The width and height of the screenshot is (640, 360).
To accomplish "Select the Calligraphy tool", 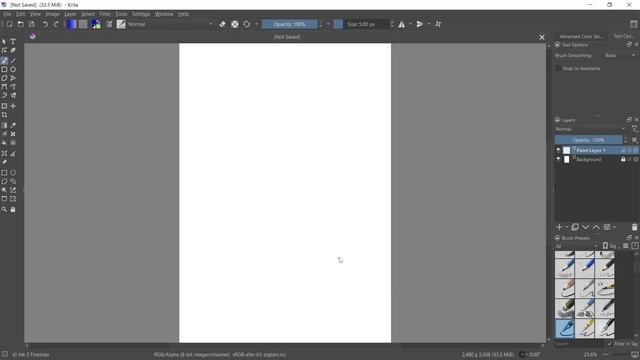I will 13,50.
